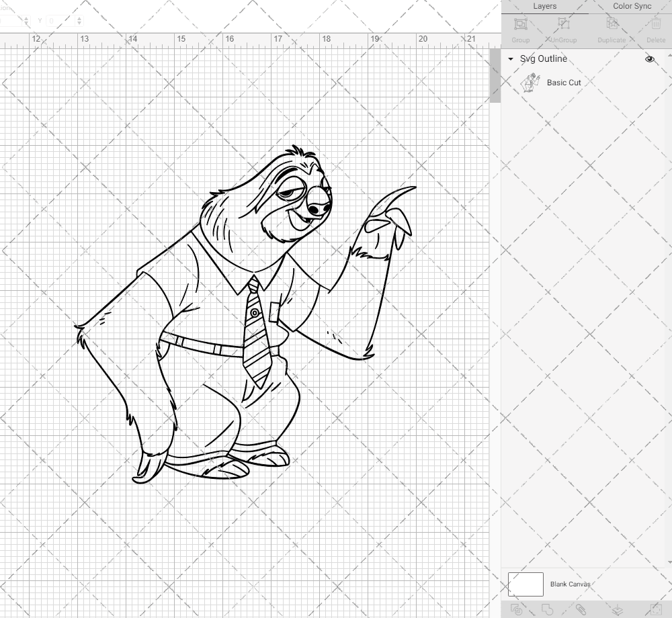This screenshot has width=672, height=618.
Task: Switch to the Color Sync tab
Action: pyautogui.click(x=632, y=6)
